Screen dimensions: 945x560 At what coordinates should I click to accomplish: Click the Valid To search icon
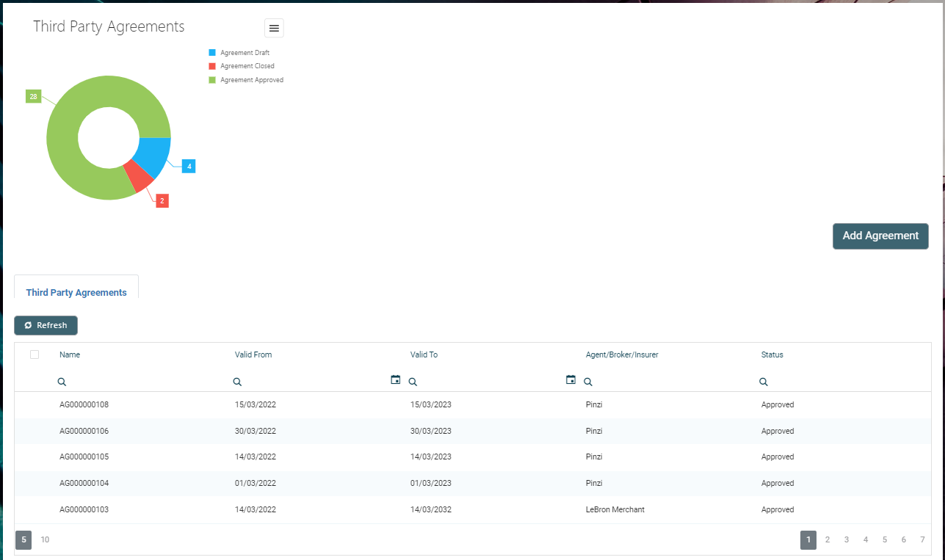tap(413, 382)
